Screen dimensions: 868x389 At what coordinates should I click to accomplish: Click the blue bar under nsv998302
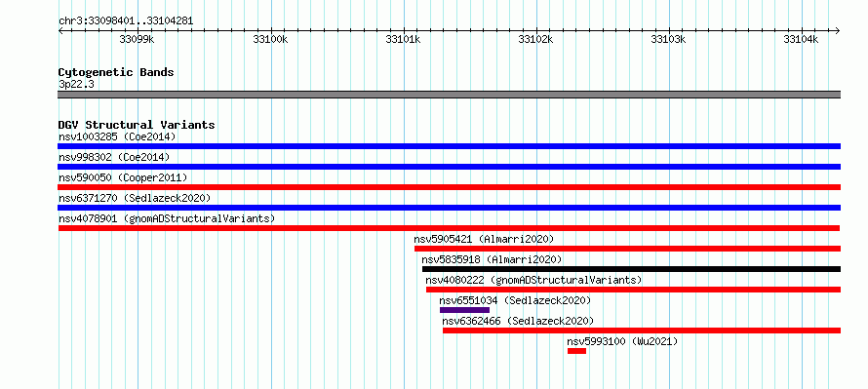click(449, 167)
